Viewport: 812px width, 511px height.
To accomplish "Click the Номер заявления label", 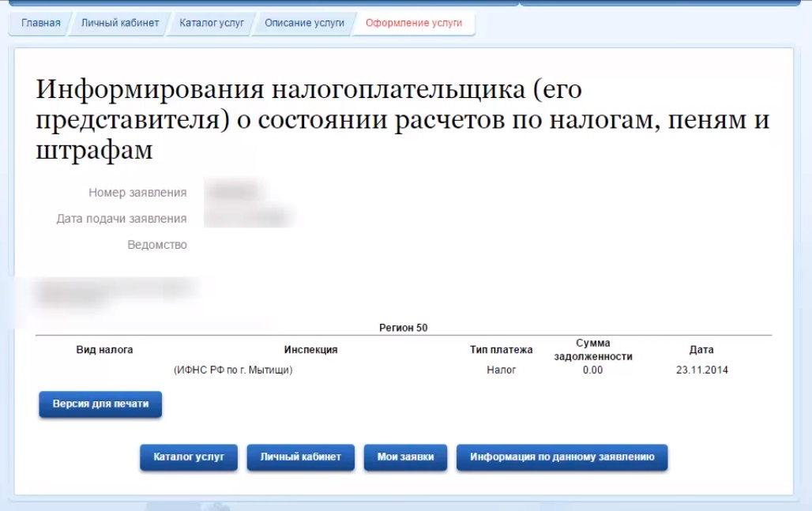I will 137,193.
